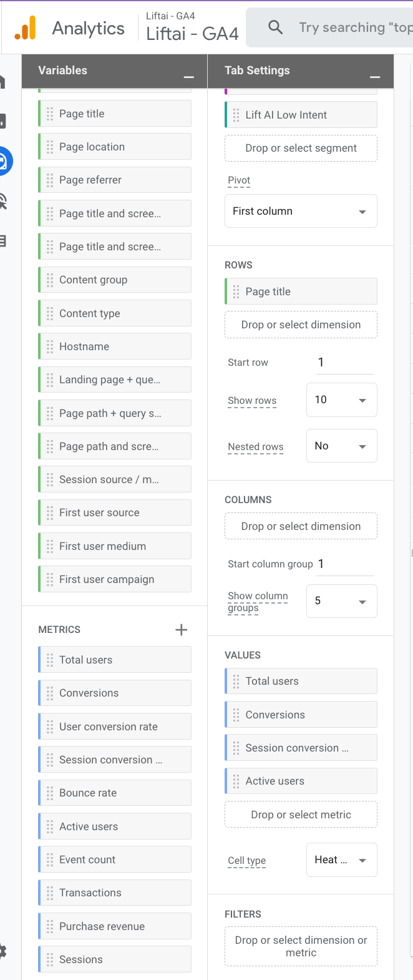413x980 pixels.
Task: Open the Cell type dropdown
Action: 341,860
